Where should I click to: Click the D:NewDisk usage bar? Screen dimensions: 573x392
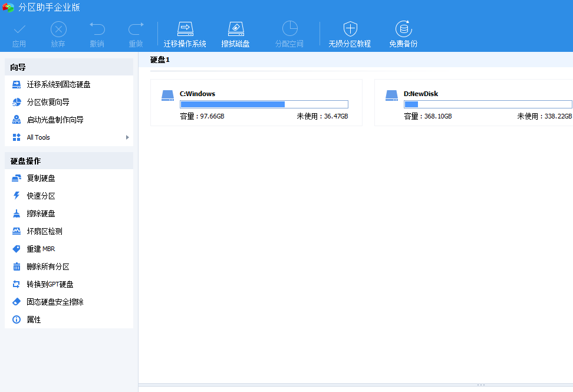488,104
